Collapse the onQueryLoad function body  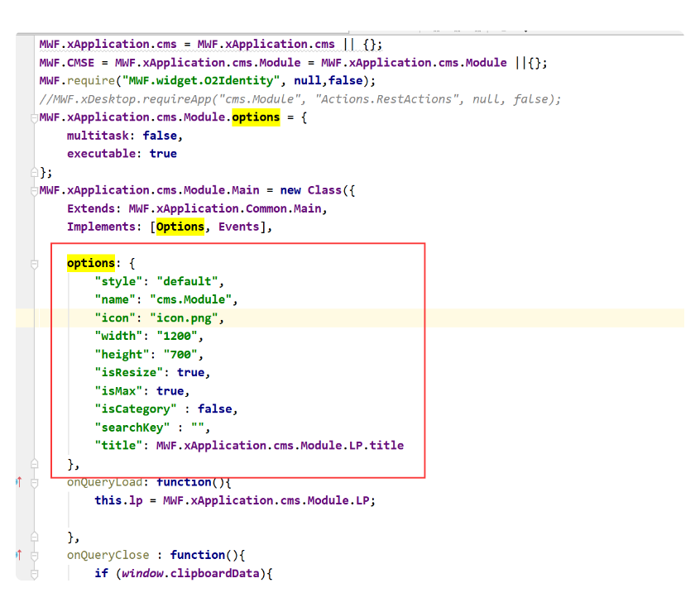[x=34, y=482]
